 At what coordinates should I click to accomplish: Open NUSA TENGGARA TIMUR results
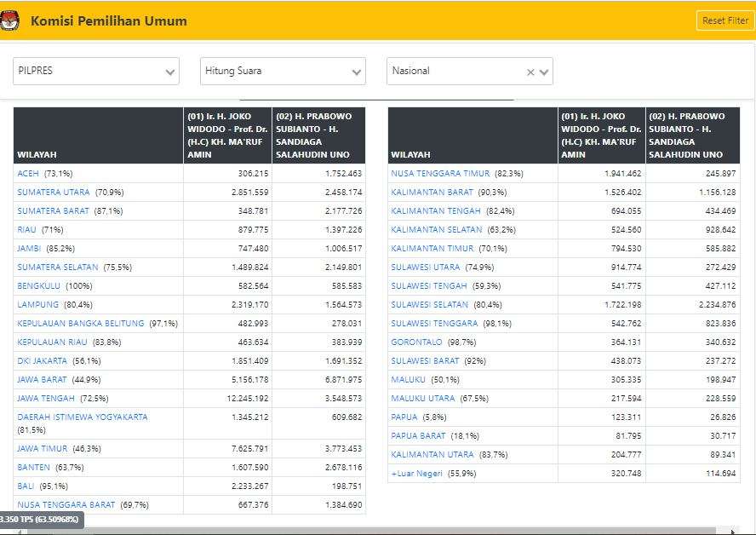440,174
